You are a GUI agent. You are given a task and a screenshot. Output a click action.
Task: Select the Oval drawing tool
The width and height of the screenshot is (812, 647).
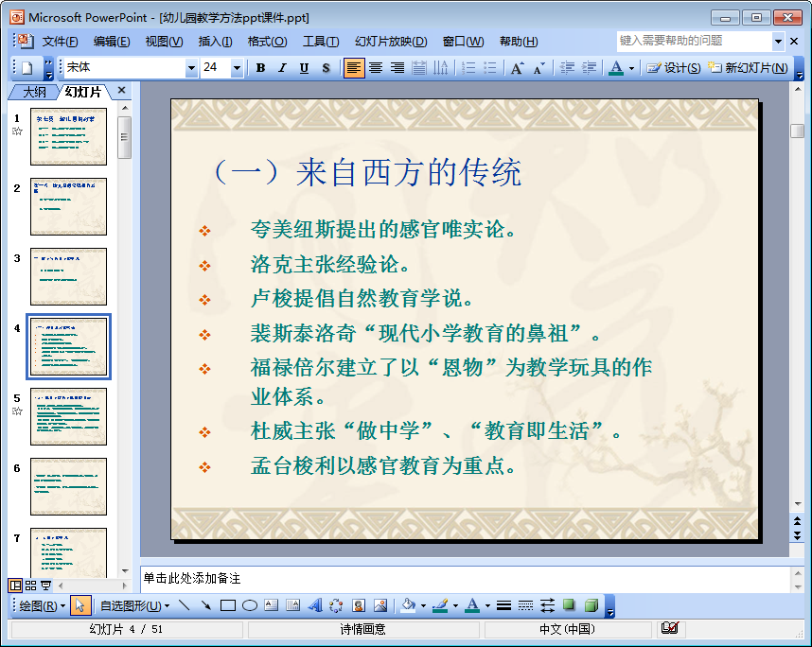[x=250, y=605]
